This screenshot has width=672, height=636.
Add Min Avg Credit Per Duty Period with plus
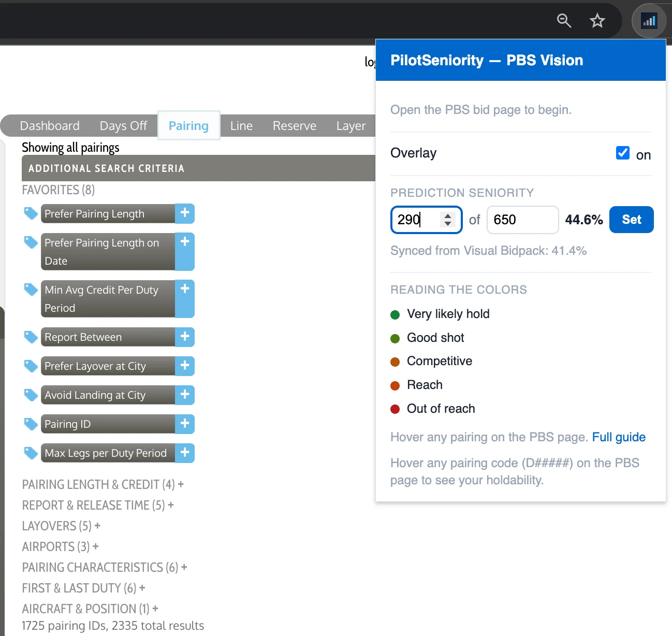(x=185, y=299)
